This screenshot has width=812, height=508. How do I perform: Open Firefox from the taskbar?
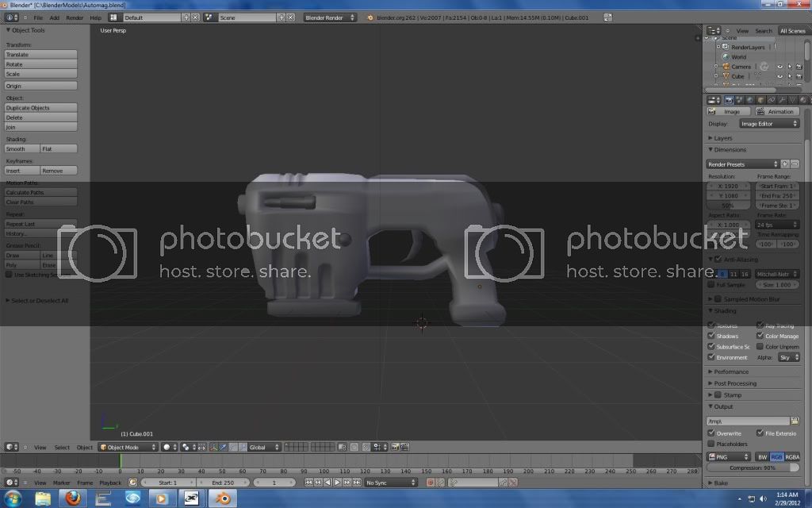(x=73, y=498)
